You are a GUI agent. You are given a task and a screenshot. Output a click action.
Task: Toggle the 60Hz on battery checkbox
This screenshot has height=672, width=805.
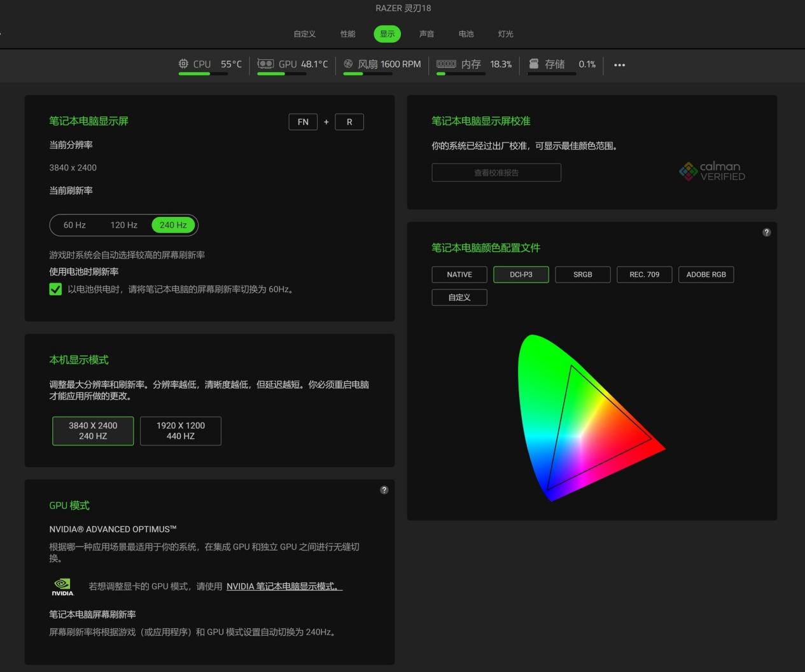55,289
